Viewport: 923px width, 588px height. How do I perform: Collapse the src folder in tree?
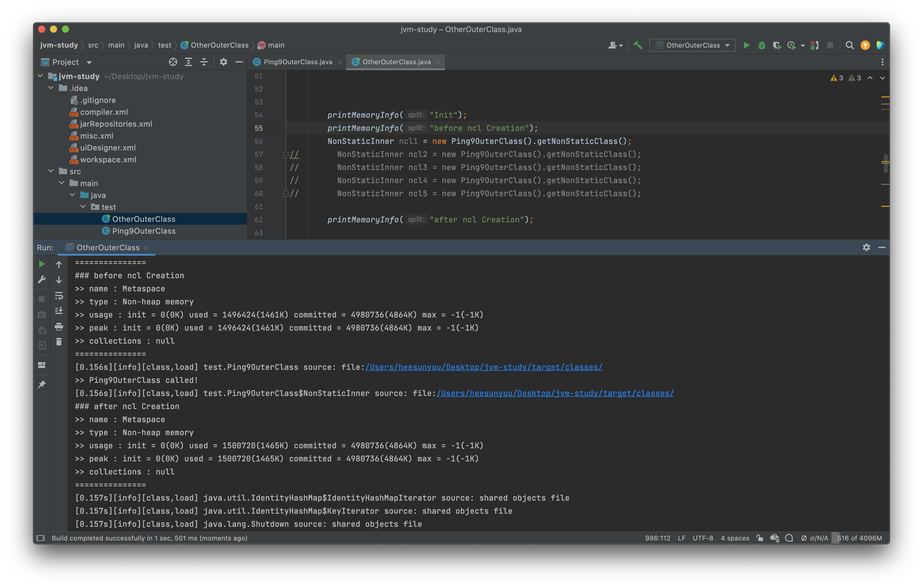click(51, 171)
